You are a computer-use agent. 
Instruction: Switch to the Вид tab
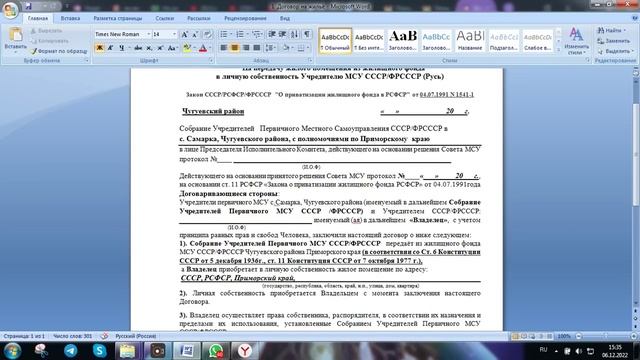click(x=285, y=18)
